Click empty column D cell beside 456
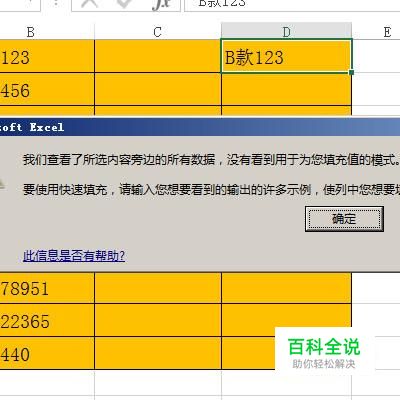The image size is (400, 400). [286, 89]
